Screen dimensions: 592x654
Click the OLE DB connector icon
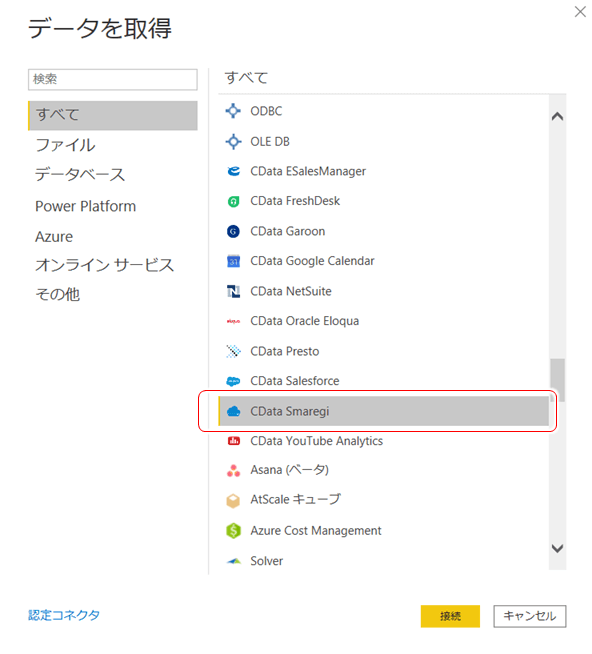tap(233, 142)
